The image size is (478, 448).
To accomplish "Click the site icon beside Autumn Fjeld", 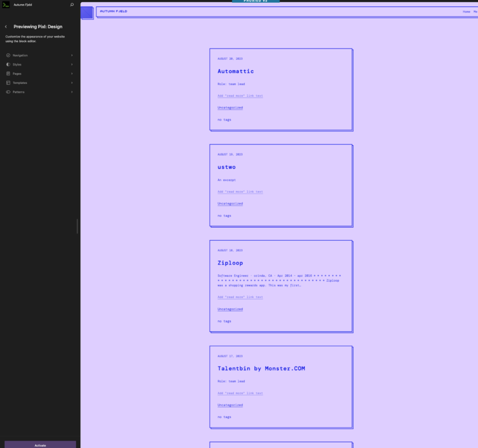I will tap(6, 5).
